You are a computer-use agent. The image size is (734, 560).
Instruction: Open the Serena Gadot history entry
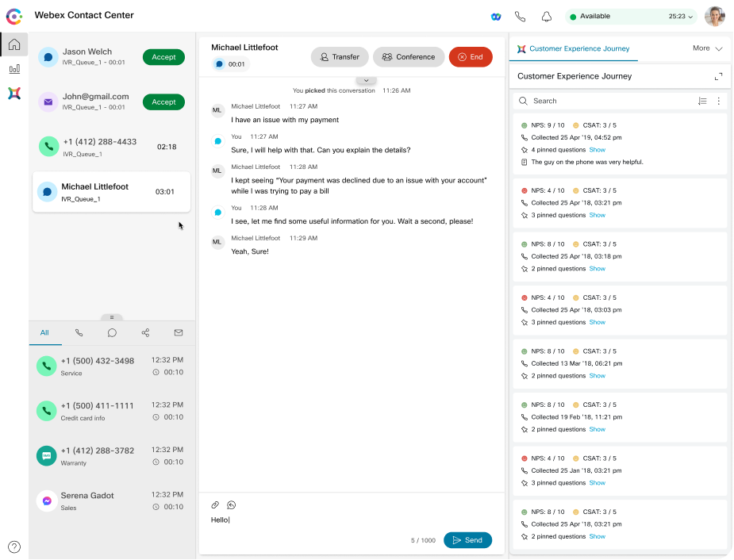tap(111, 501)
